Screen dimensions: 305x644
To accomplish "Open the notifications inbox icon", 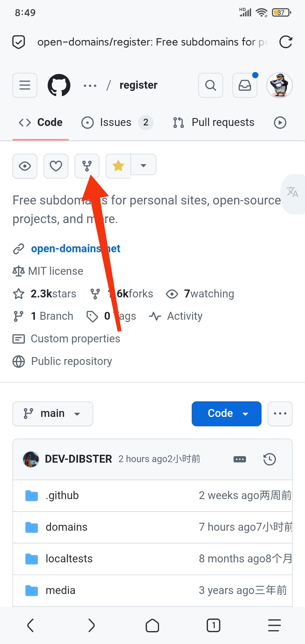I will (245, 85).
